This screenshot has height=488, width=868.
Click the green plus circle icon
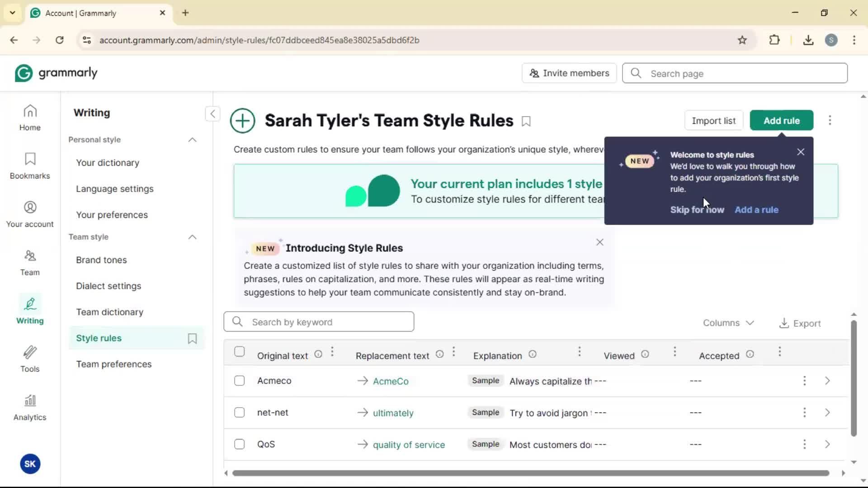coord(242,121)
